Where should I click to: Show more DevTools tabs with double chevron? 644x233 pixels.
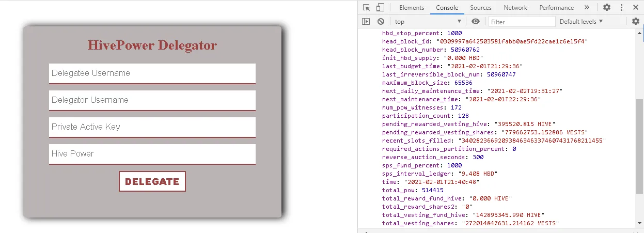click(x=587, y=7)
